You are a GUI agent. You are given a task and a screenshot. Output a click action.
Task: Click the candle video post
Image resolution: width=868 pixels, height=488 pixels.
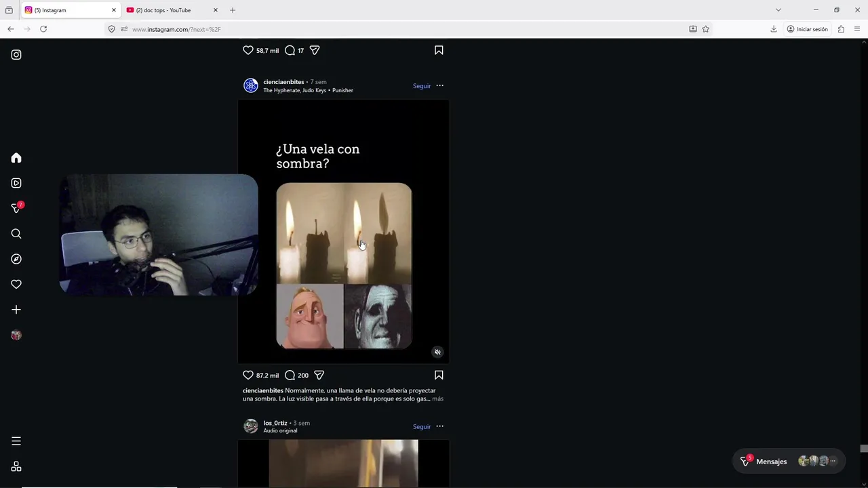coord(343,232)
